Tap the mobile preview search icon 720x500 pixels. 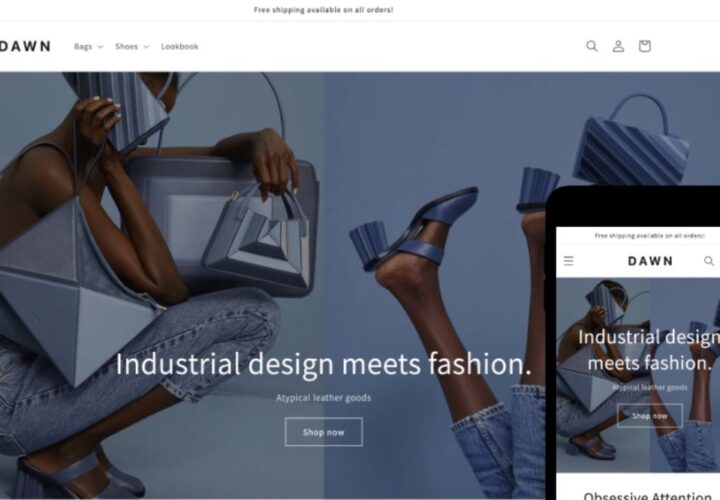coord(709,261)
